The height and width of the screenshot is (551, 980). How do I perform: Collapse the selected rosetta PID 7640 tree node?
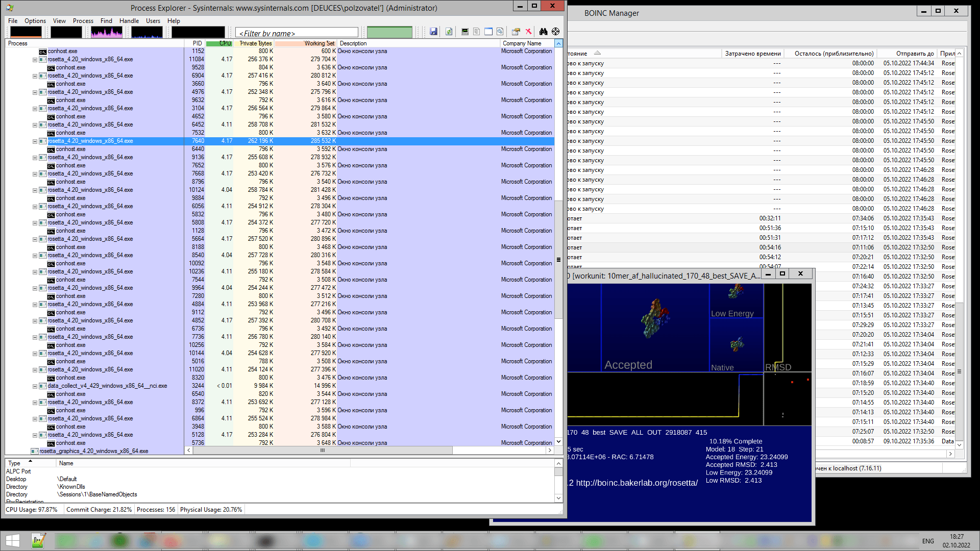click(35, 141)
